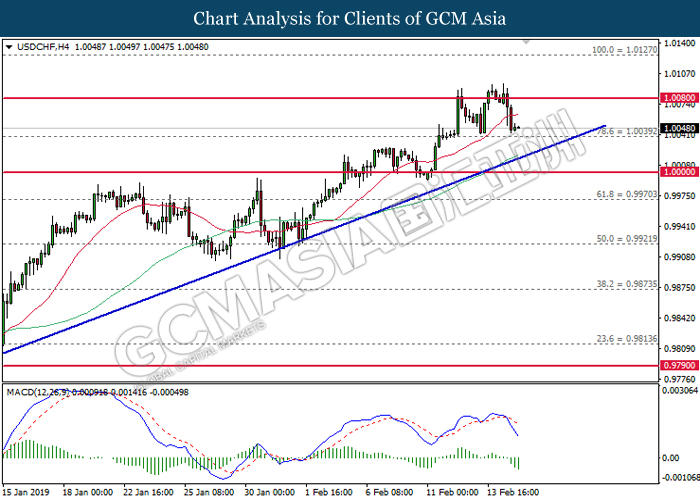Click the red 1.00000 price tag

click(678, 172)
